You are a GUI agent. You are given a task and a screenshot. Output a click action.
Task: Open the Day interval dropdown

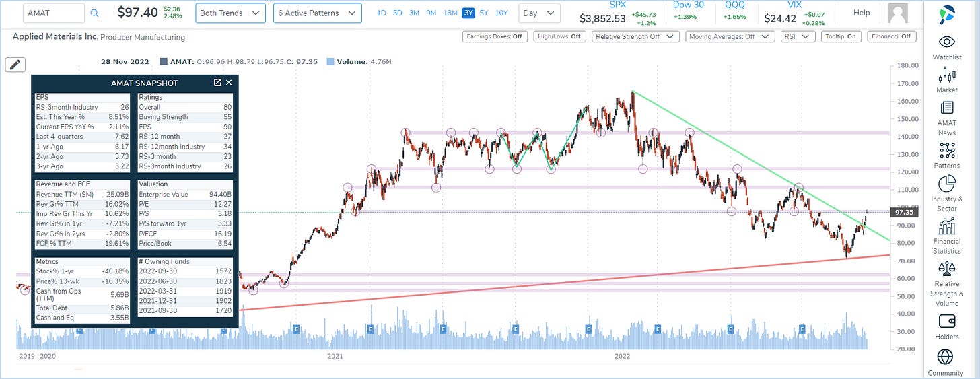click(540, 13)
